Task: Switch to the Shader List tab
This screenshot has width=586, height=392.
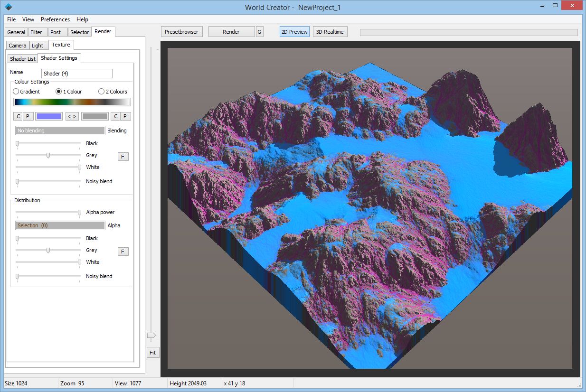Action: click(x=22, y=58)
